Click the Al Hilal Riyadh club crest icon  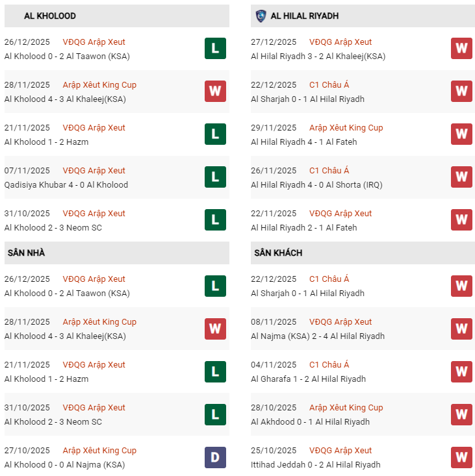click(261, 16)
